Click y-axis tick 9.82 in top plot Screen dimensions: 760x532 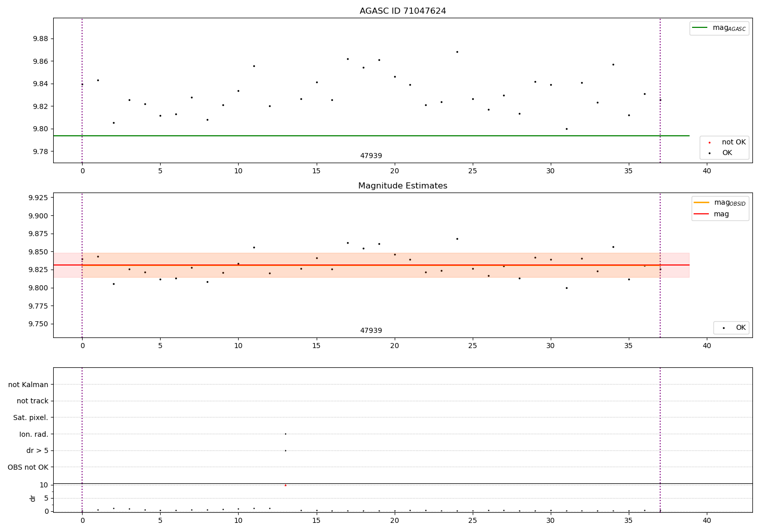click(x=41, y=106)
